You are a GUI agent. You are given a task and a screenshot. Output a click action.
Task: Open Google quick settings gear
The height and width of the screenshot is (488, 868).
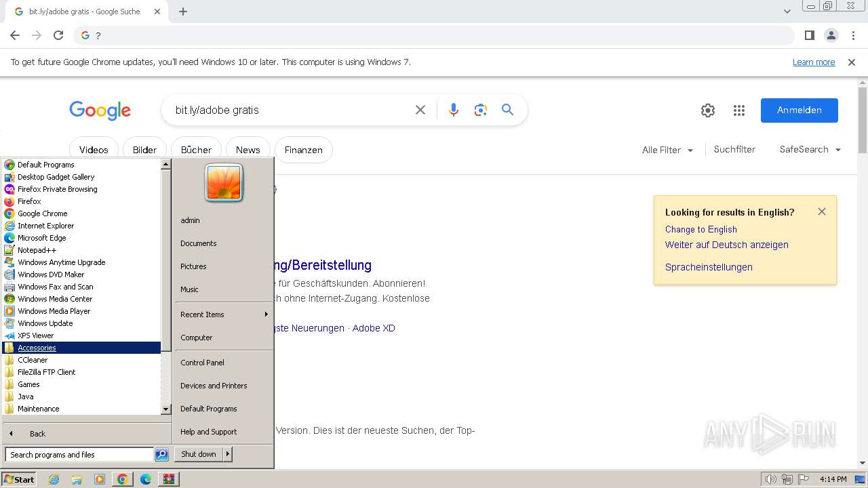pyautogui.click(x=708, y=110)
